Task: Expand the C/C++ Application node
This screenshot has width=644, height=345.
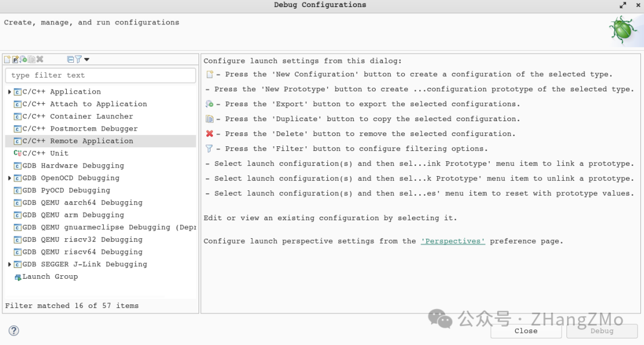Action: [10, 92]
